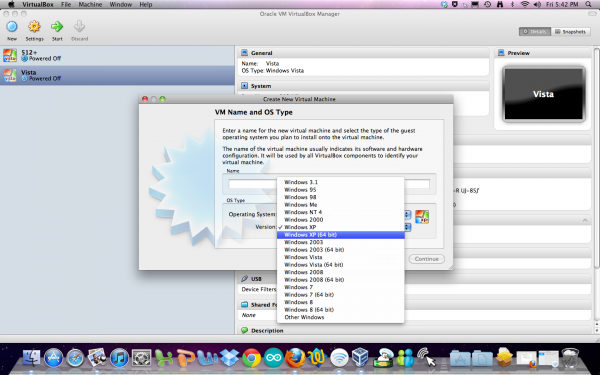This screenshot has width=600, height=375.
Task: Select Windows Vista (64 bit)
Action: point(341,265)
